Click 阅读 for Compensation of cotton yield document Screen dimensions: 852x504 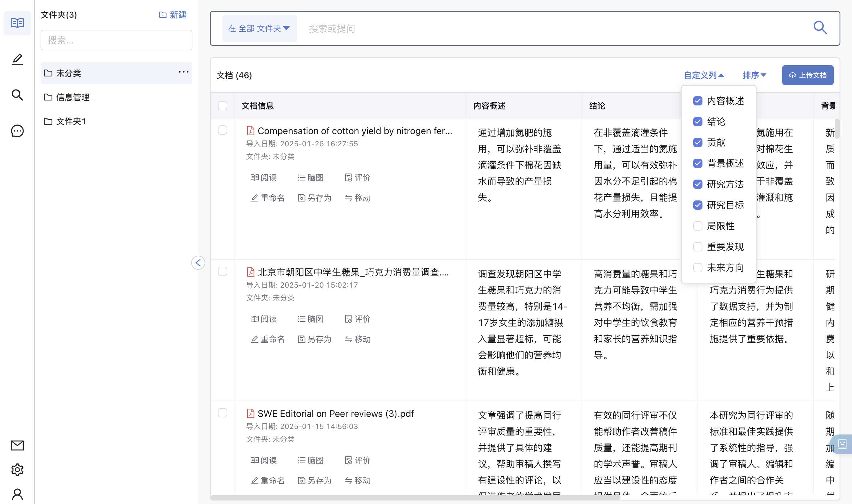click(264, 178)
